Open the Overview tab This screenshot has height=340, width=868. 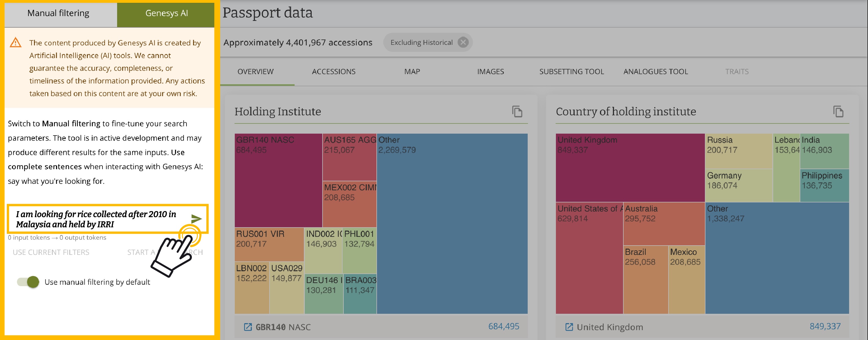[256, 72]
